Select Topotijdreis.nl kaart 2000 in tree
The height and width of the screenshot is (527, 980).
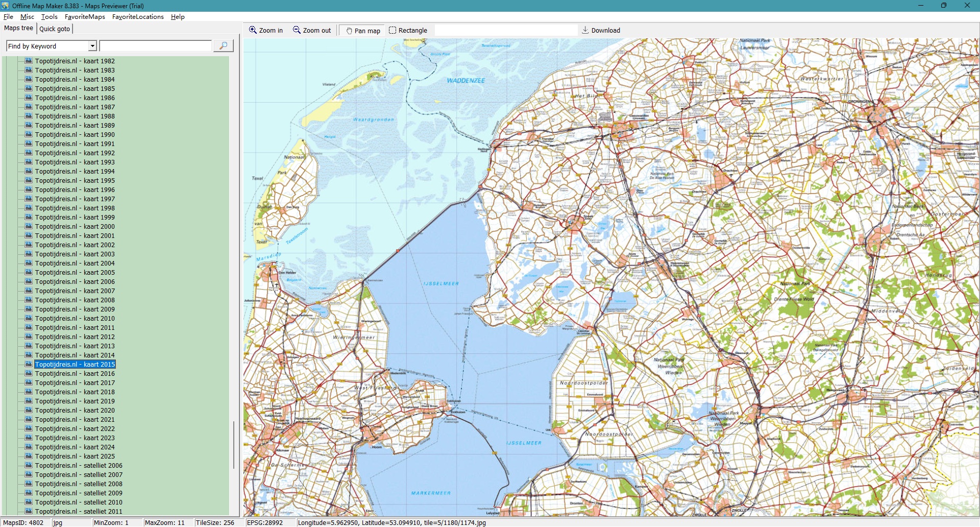pos(75,226)
